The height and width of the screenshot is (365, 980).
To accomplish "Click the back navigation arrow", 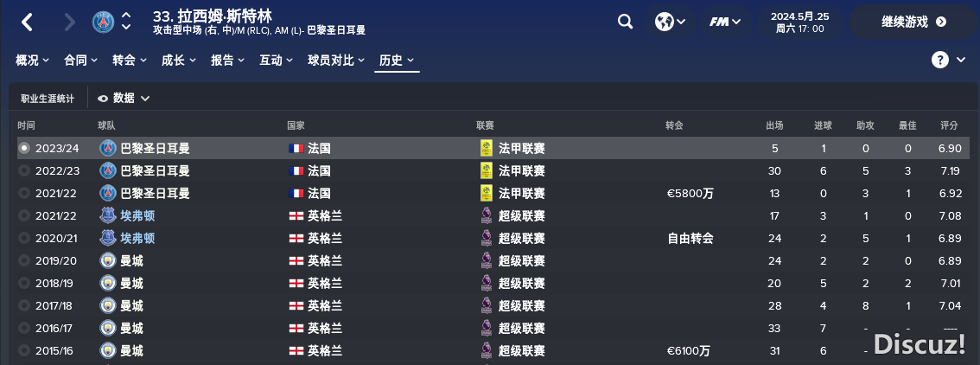I will 27,22.
